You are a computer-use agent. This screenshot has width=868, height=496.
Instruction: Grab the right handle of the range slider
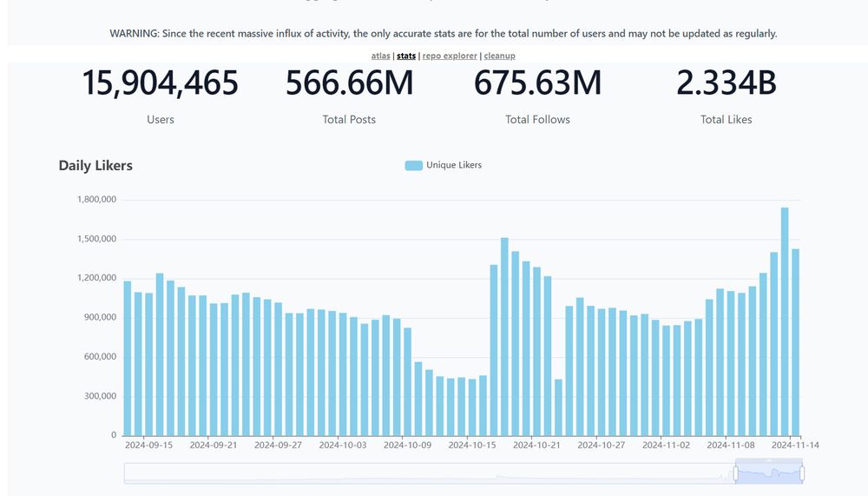802,473
